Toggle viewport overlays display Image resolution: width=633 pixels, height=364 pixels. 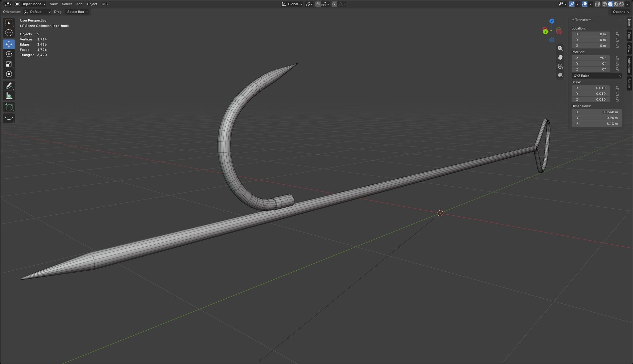click(585, 4)
